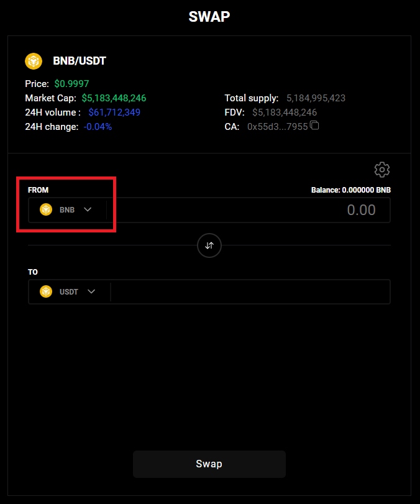The image size is (420, 504).
Task: Click the BNB/USDT pair coin logo
Action: coord(33,61)
